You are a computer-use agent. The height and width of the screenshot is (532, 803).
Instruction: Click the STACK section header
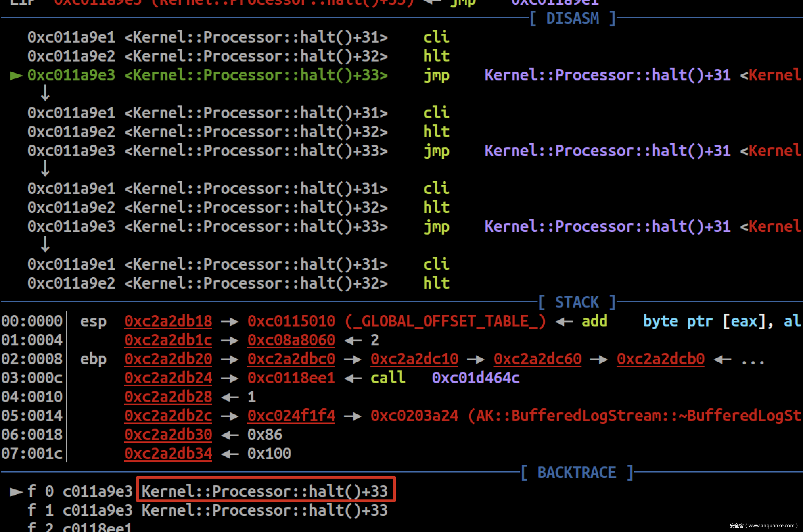(577, 302)
